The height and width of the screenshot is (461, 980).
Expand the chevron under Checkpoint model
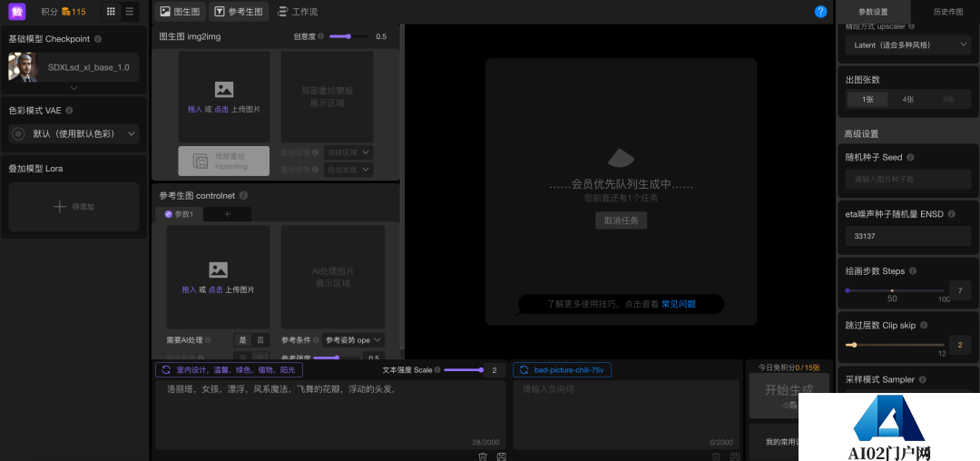tap(73, 88)
